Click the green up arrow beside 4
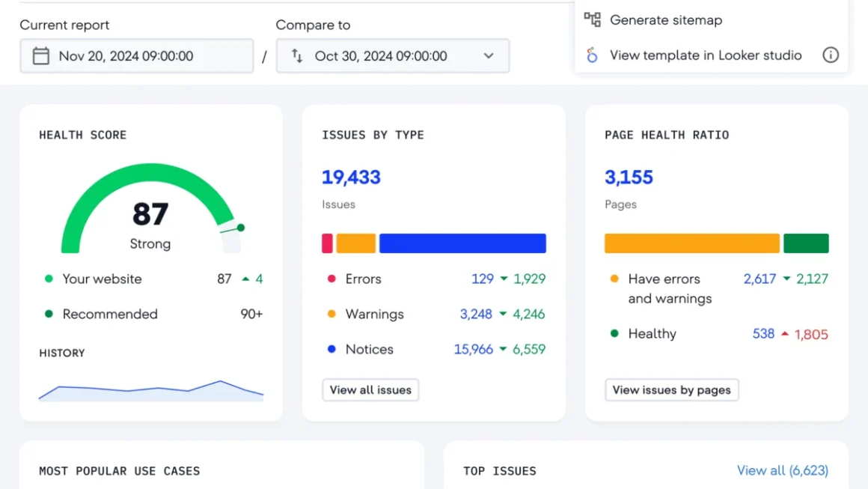Viewport: 868px width, 489px height. pyautogui.click(x=245, y=279)
